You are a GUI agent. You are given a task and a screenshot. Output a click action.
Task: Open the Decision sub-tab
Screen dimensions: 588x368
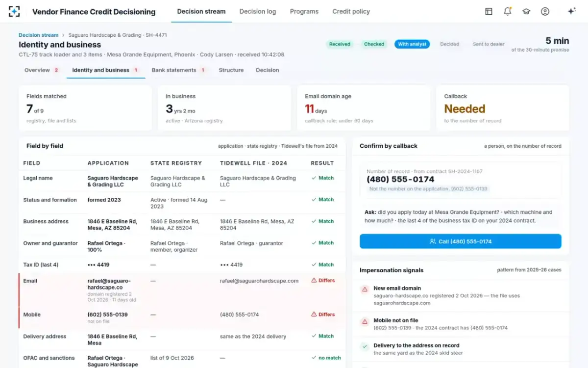[x=268, y=70]
